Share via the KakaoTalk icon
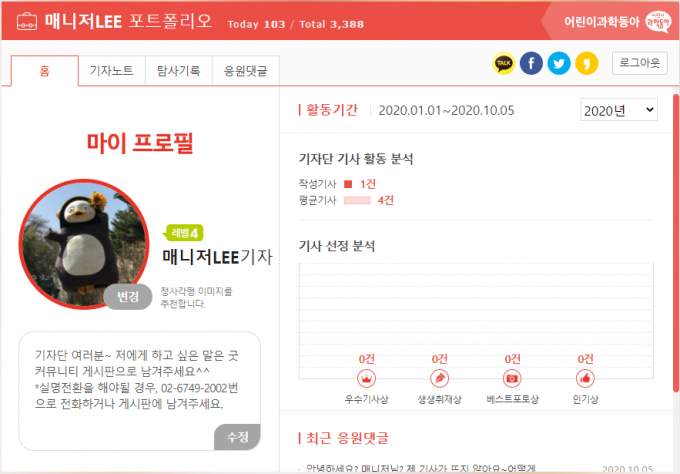Screen dimensions: 680x474 [505, 65]
